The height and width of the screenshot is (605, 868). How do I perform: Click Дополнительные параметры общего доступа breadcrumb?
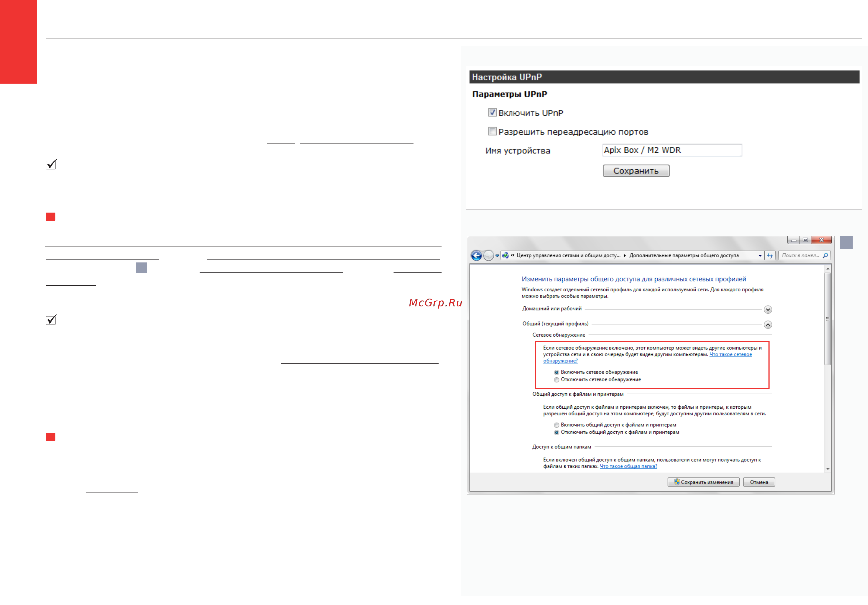(x=684, y=256)
